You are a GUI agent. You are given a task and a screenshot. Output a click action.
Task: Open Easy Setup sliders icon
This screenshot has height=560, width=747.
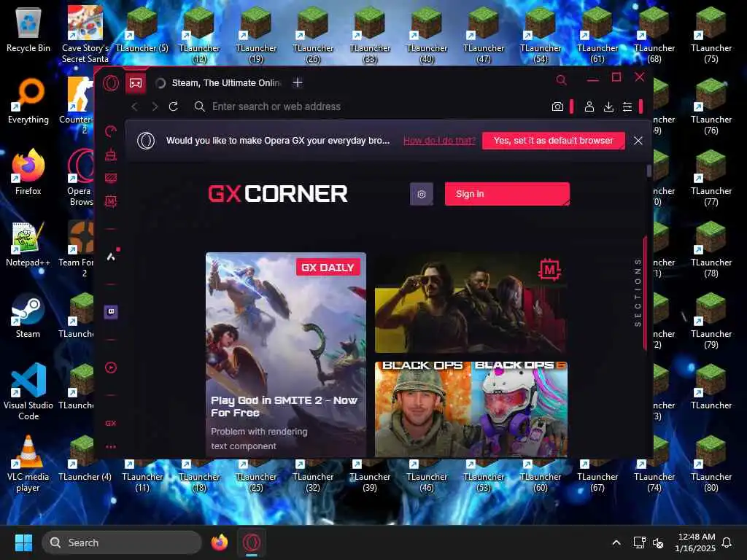click(x=627, y=106)
